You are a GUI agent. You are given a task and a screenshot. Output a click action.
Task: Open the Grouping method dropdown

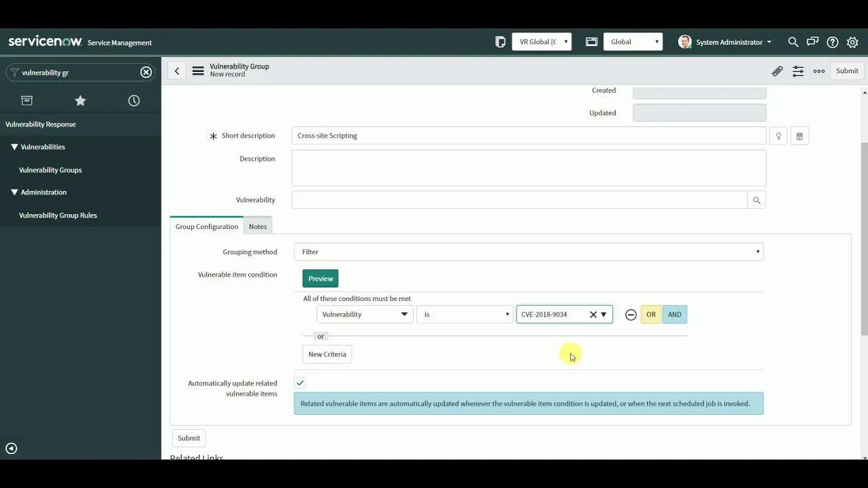(757, 251)
